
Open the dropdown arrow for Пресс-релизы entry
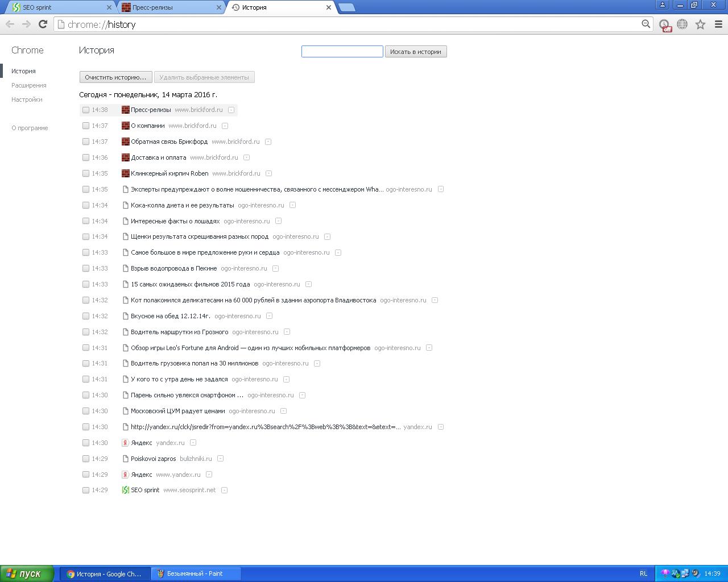coord(231,110)
